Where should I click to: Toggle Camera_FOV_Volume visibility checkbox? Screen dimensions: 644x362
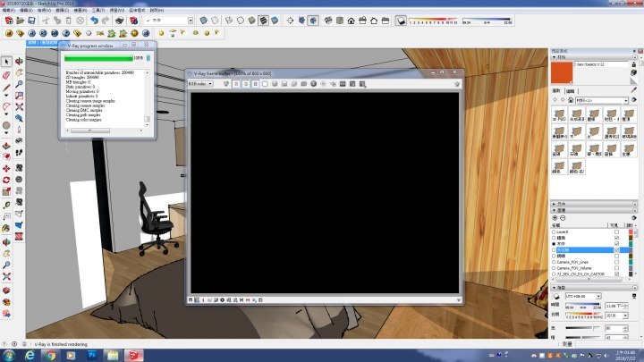tap(616, 268)
